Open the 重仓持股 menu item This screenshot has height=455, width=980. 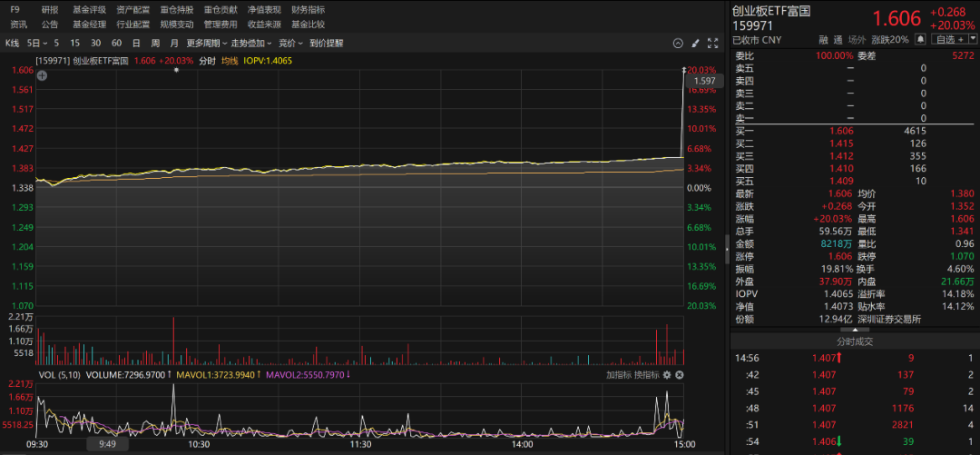[177, 10]
